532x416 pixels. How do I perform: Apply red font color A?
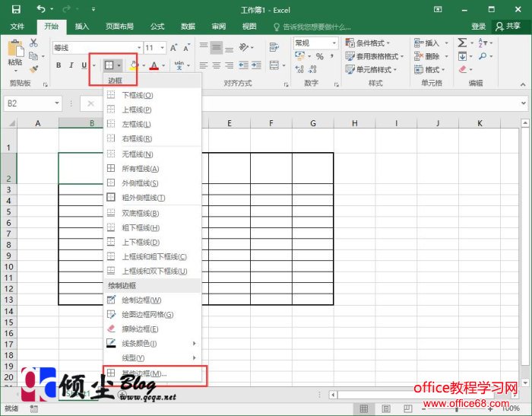pos(154,65)
